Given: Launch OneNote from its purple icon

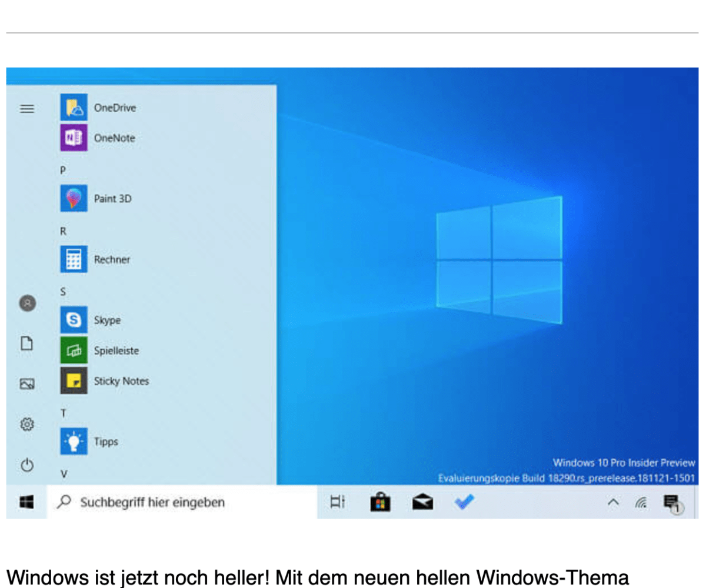Looking at the screenshot, I should [74, 138].
